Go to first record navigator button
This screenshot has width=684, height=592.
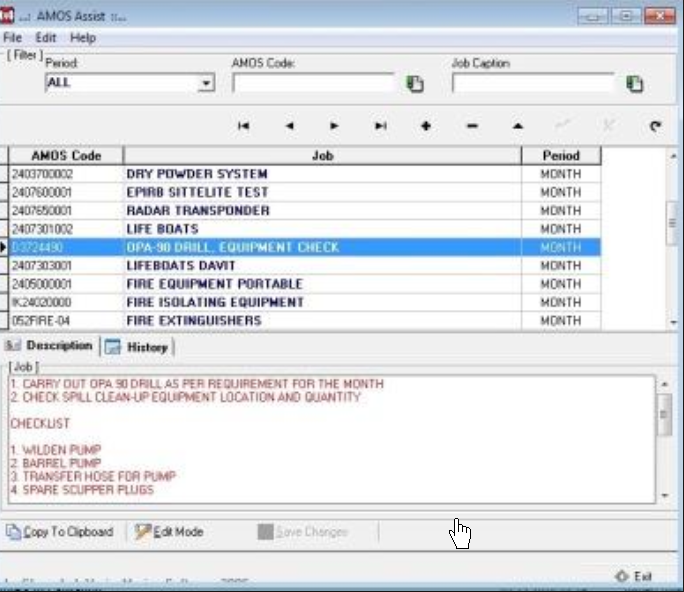[x=243, y=126]
